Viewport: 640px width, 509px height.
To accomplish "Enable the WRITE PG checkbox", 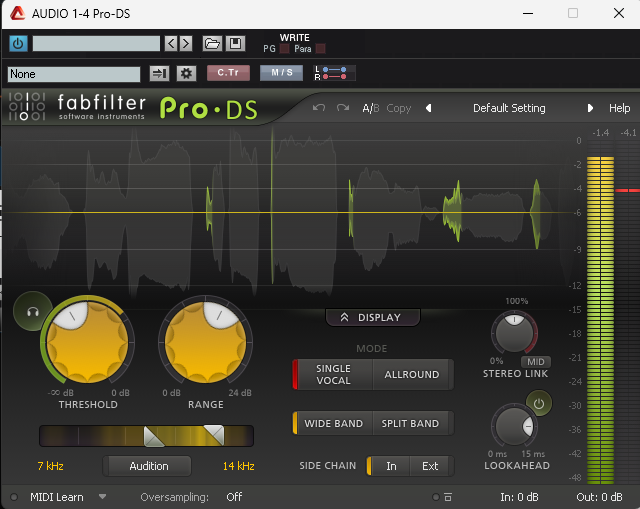I will pyautogui.click(x=284, y=49).
